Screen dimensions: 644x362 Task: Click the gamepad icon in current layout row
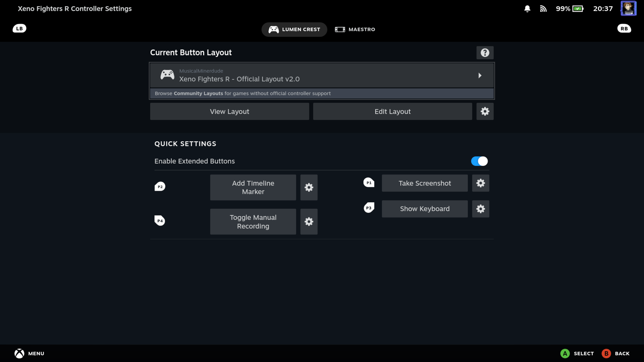click(167, 75)
